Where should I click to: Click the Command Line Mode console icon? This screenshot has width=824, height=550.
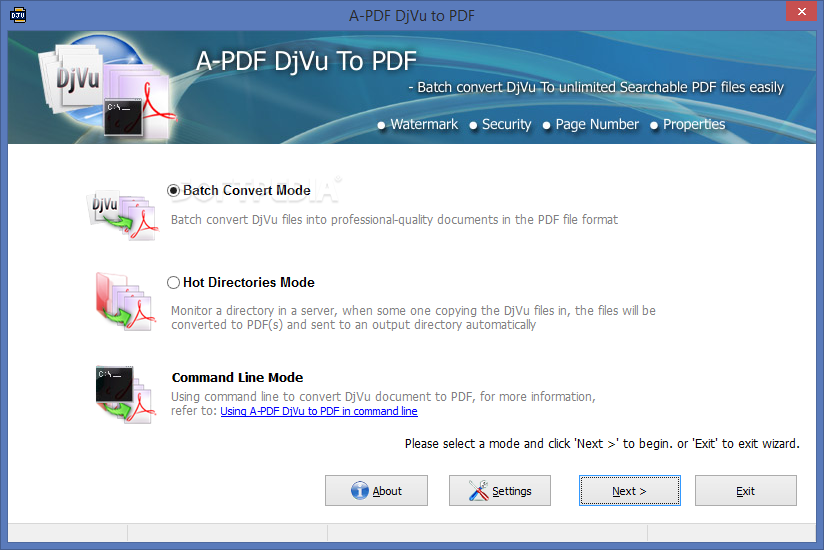tap(126, 395)
